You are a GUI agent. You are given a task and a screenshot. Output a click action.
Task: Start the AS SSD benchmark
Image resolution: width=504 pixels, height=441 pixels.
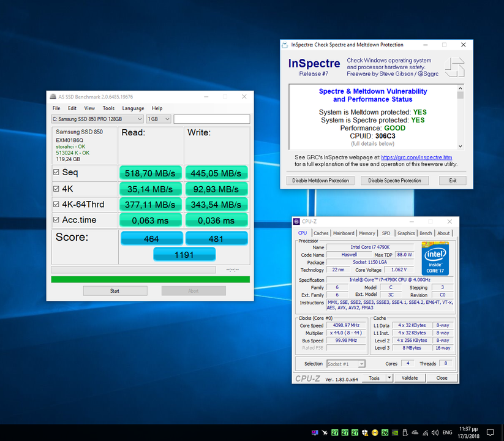pyautogui.click(x=115, y=291)
